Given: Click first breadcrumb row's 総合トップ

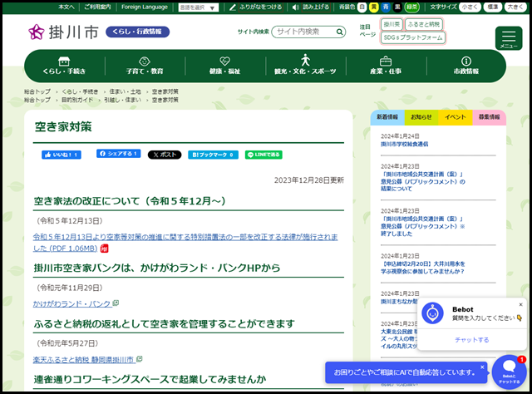Looking at the screenshot, I should point(37,91).
